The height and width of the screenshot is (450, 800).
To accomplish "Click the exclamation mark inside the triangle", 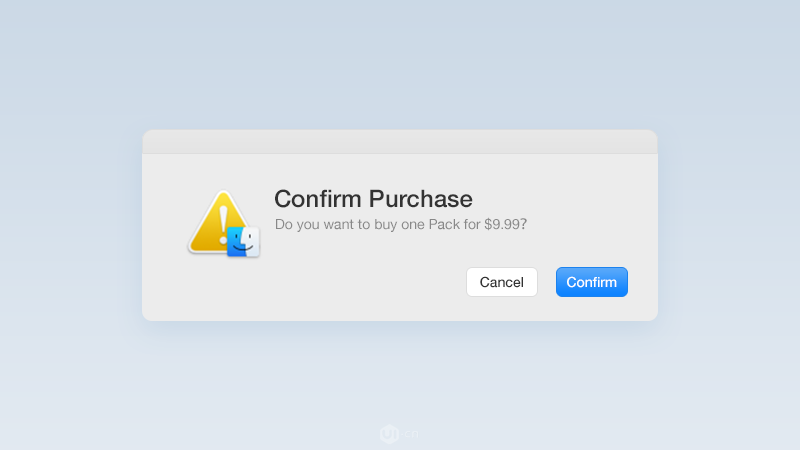I will 223,225.
